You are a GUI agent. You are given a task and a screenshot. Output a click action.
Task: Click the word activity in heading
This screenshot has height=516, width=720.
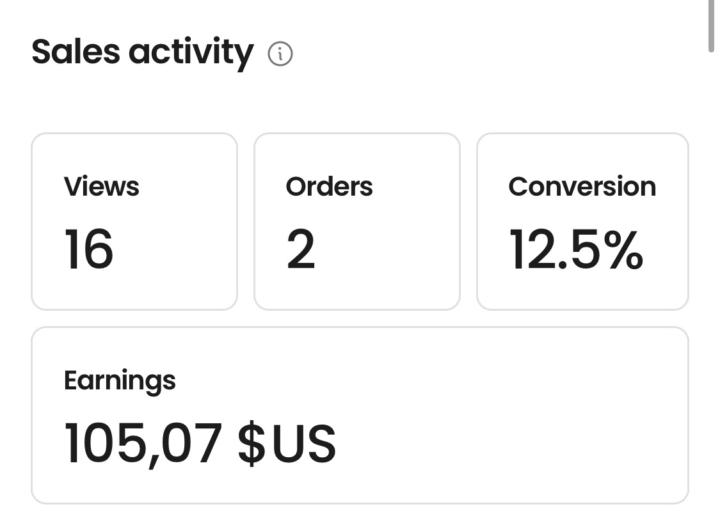coord(190,51)
